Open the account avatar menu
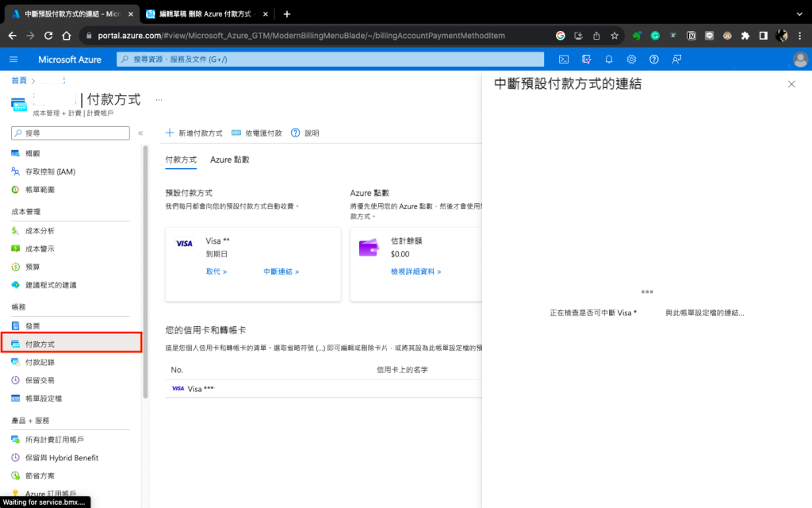Image resolution: width=812 pixels, height=508 pixels. pos(800,59)
